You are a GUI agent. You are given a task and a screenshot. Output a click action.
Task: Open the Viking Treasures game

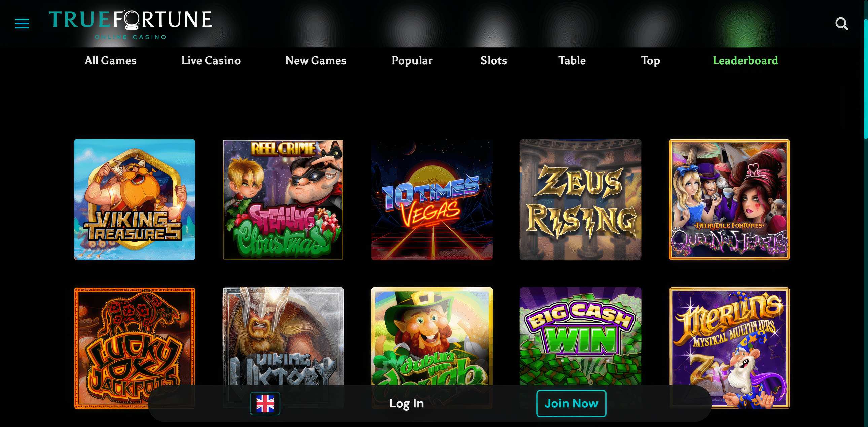point(135,199)
